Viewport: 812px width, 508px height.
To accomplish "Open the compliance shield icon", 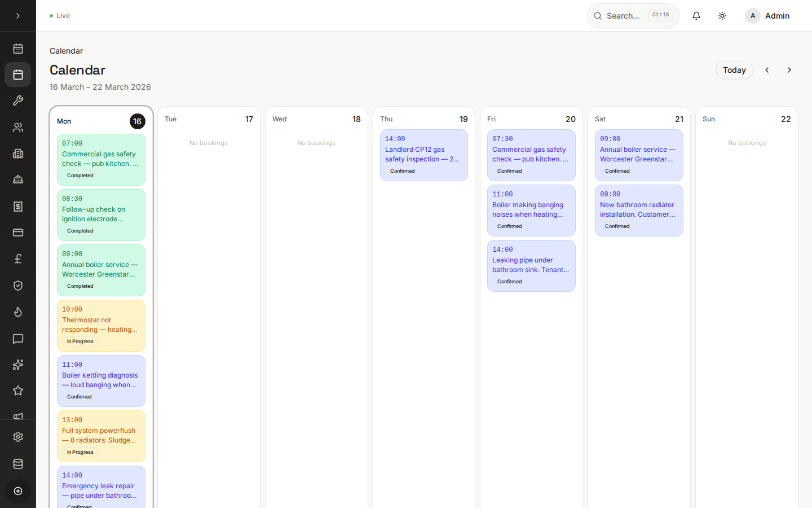I will [x=17, y=285].
